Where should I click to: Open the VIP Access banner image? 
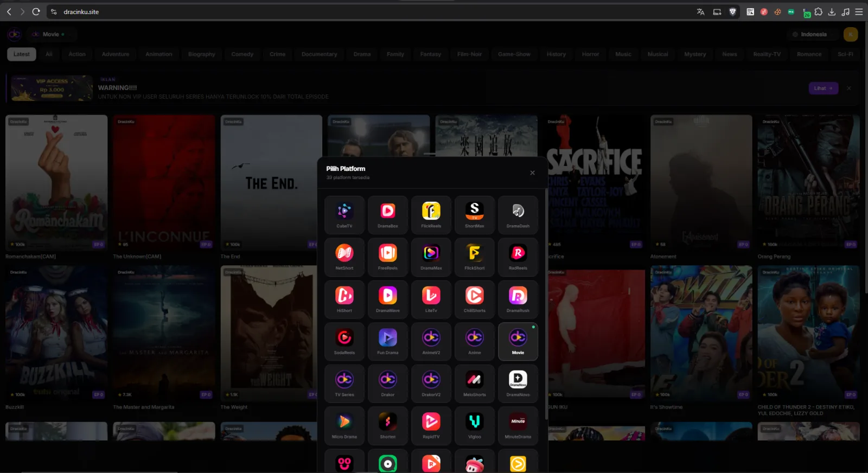click(52, 88)
